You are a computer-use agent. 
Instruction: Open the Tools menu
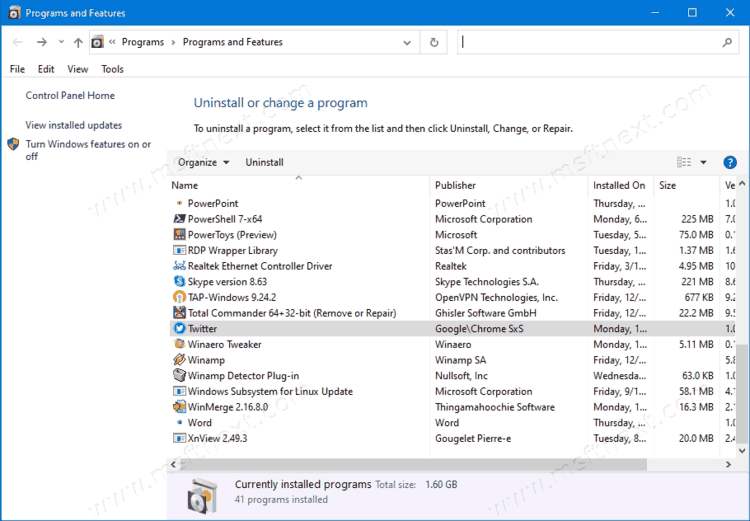(112, 69)
